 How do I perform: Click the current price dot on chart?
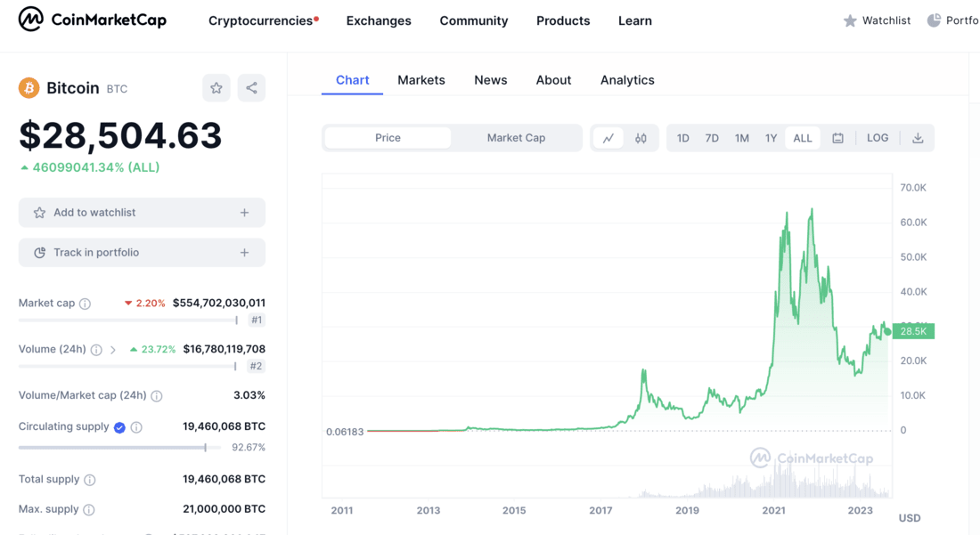coord(887,331)
